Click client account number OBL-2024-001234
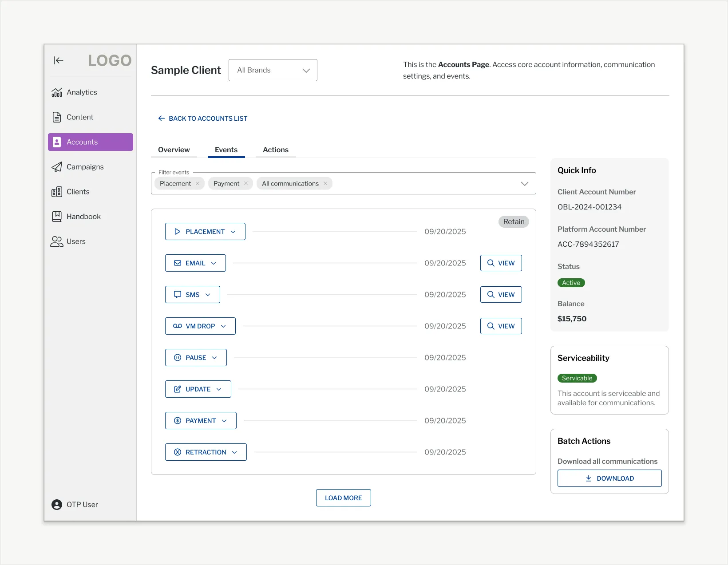The height and width of the screenshot is (565, 728). click(x=590, y=207)
